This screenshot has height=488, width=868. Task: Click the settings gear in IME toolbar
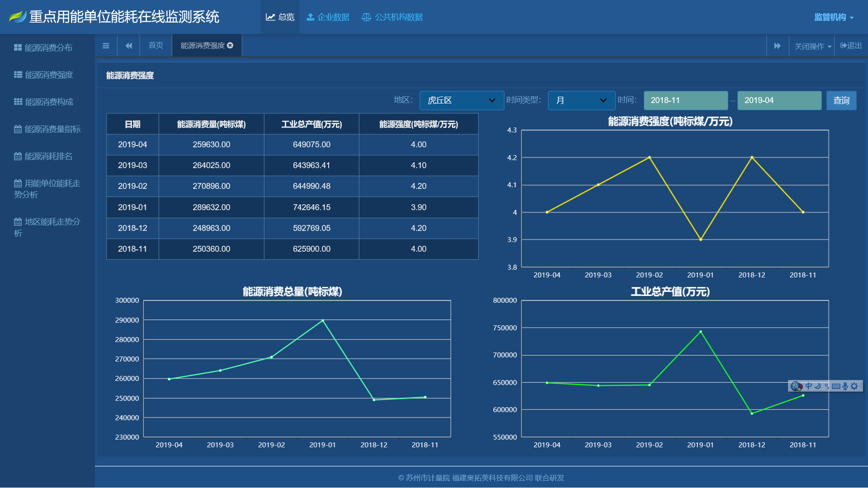[x=854, y=386]
